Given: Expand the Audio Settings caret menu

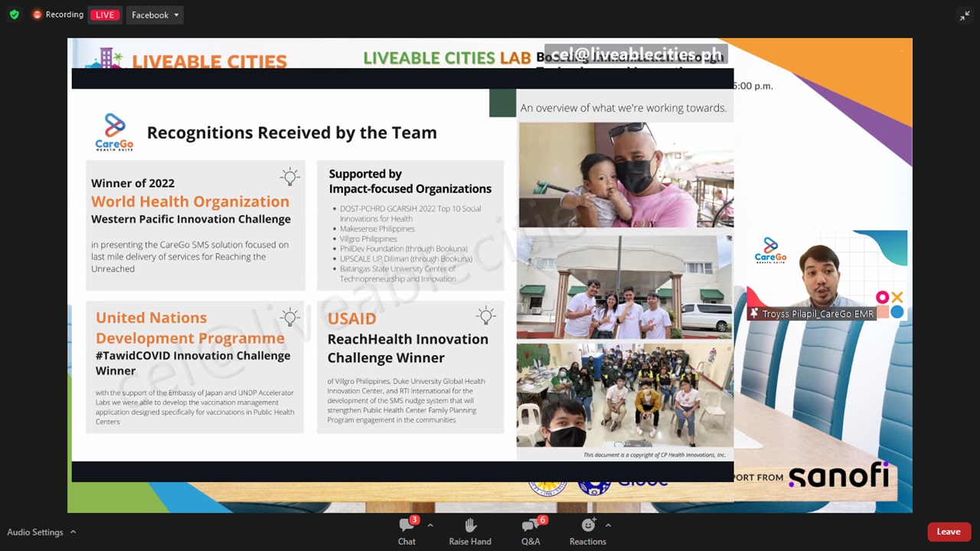Looking at the screenshot, I should click(x=73, y=532).
